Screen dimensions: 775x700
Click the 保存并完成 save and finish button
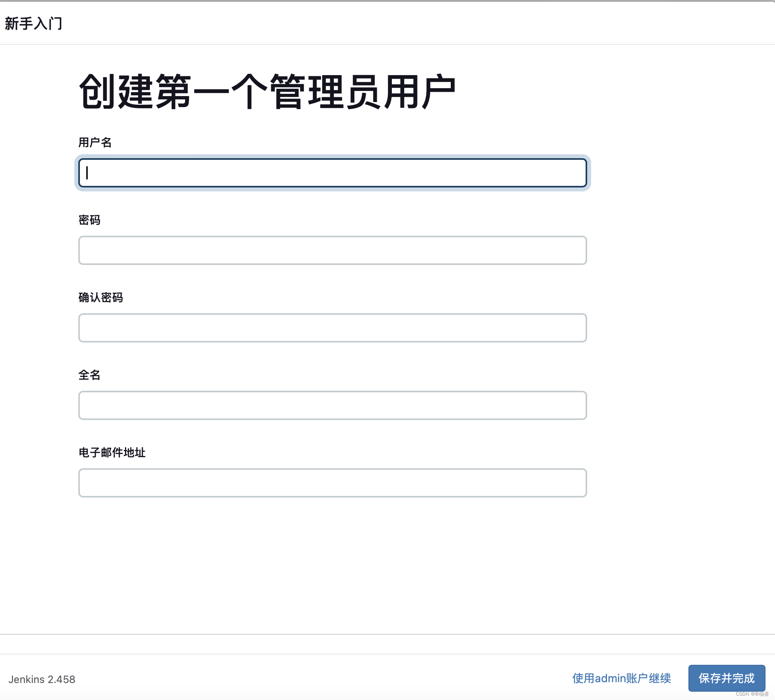[727, 678]
